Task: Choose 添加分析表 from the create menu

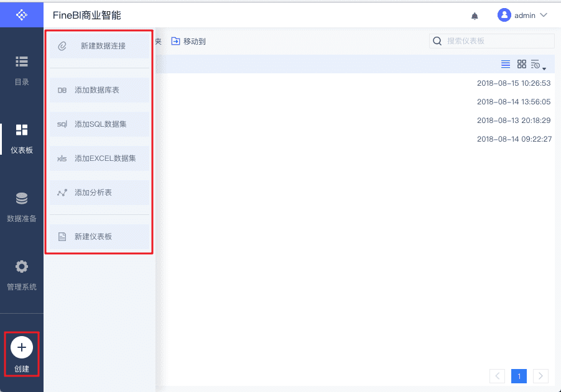Action: point(100,192)
